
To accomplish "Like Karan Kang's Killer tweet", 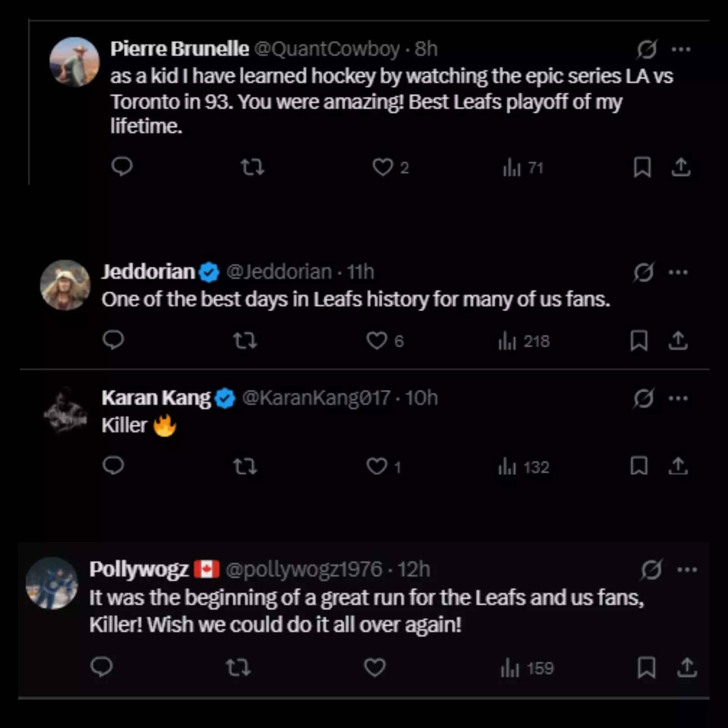I will 377,466.
